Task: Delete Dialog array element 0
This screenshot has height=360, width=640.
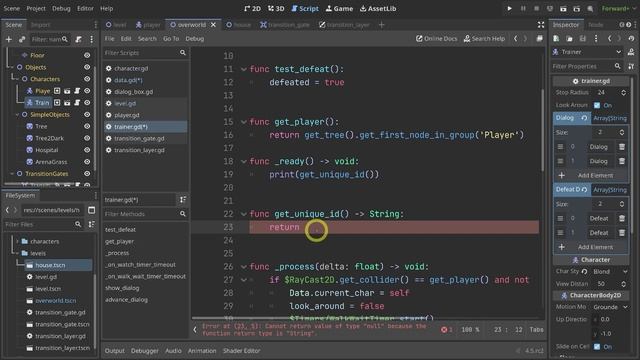Action: 622,147
